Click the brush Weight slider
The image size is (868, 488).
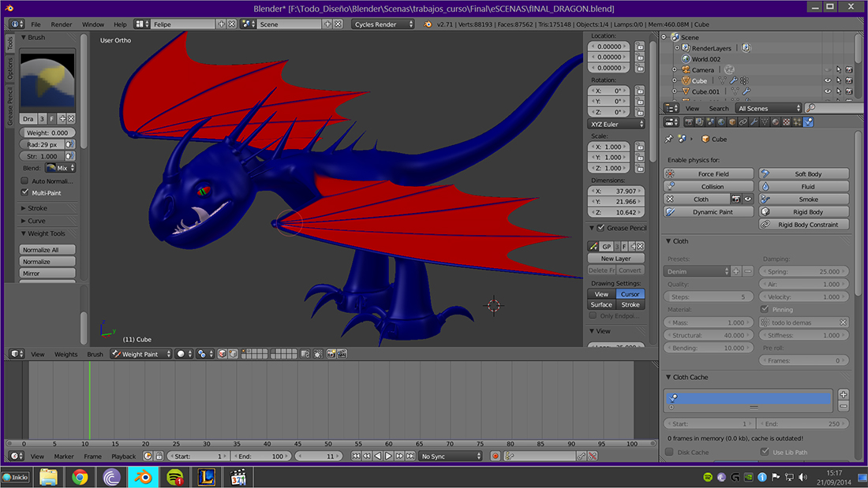pos(47,133)
